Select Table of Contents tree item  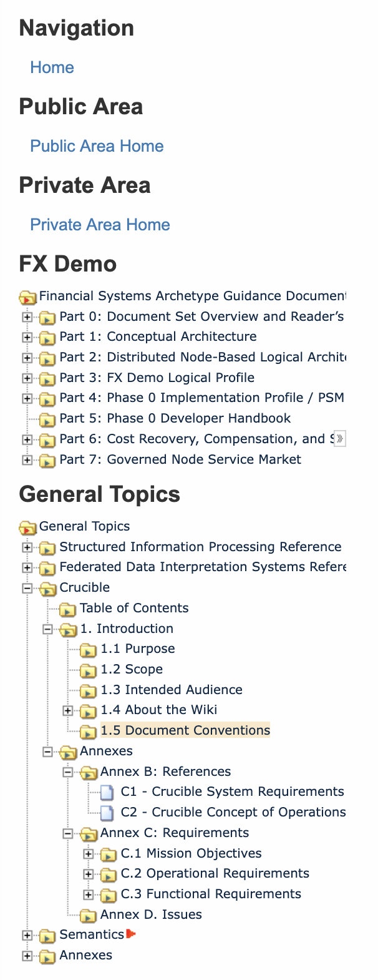click(x=134, y=608)
